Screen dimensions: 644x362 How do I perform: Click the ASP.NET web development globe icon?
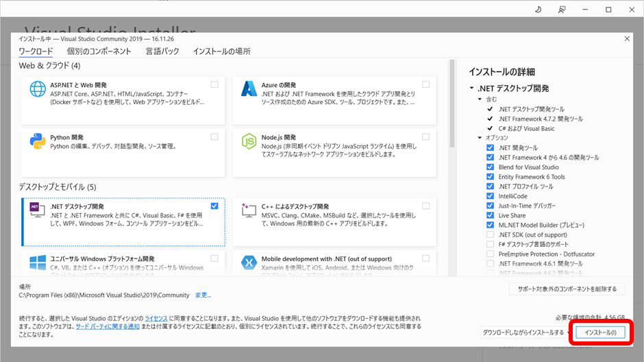[x=37, y=91]
